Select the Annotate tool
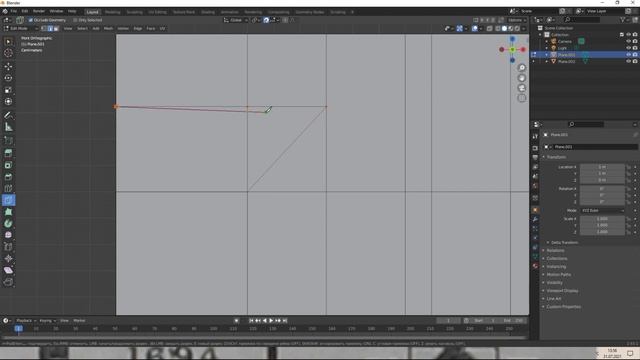The width and height of the screenshot is (640, 360). coord(8,115)
